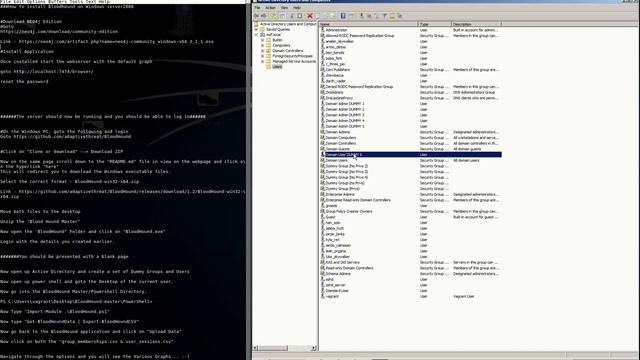Click the Create new user toolbar icon
This screenshot has width=640, height=360.
tap(362, 16)
